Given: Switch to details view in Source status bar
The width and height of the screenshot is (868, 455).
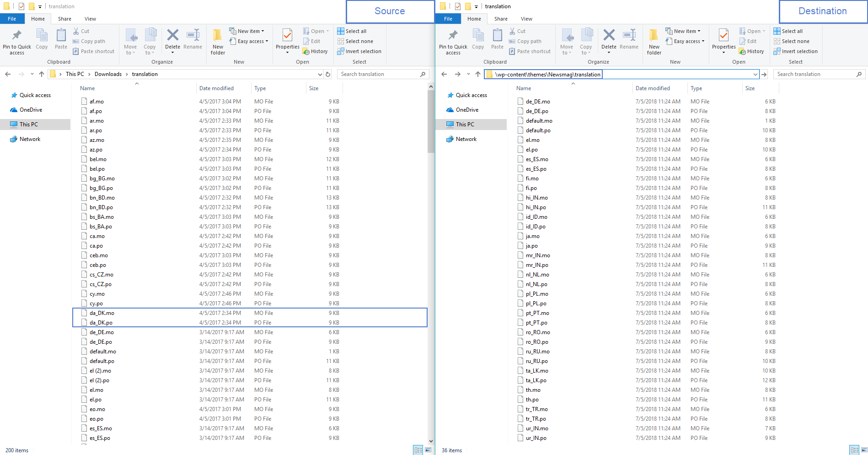Looking at the screenshot, I should click(x=418, y=450).
